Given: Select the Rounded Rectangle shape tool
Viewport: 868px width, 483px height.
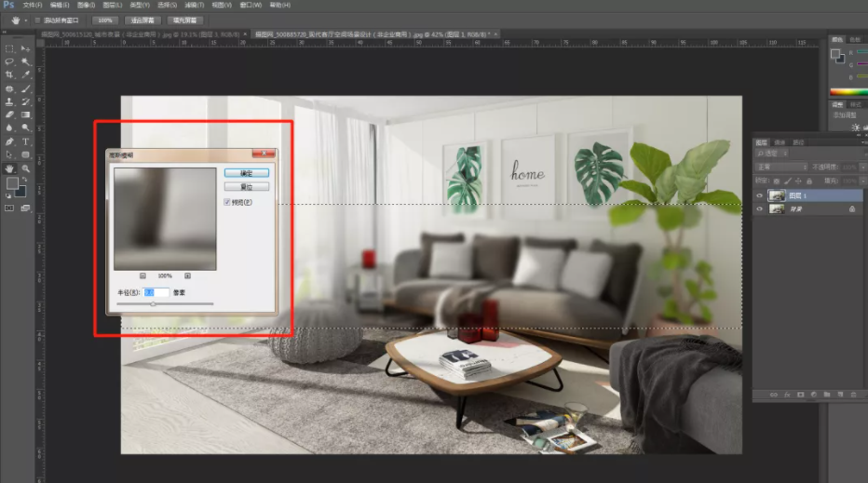Looking at the screenshot, I should click(x=25, y=154).
